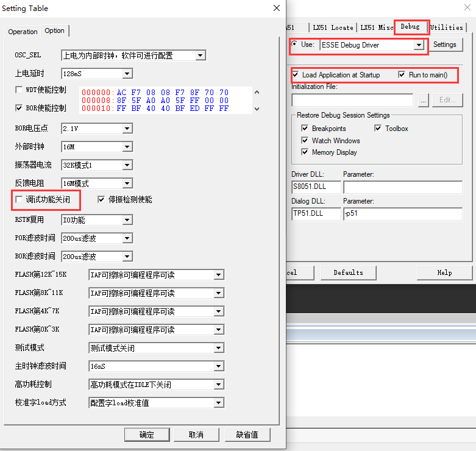Uncheck the Breakpoints checkbox
This screenshot has height=451, width=476.
(305, 128)
